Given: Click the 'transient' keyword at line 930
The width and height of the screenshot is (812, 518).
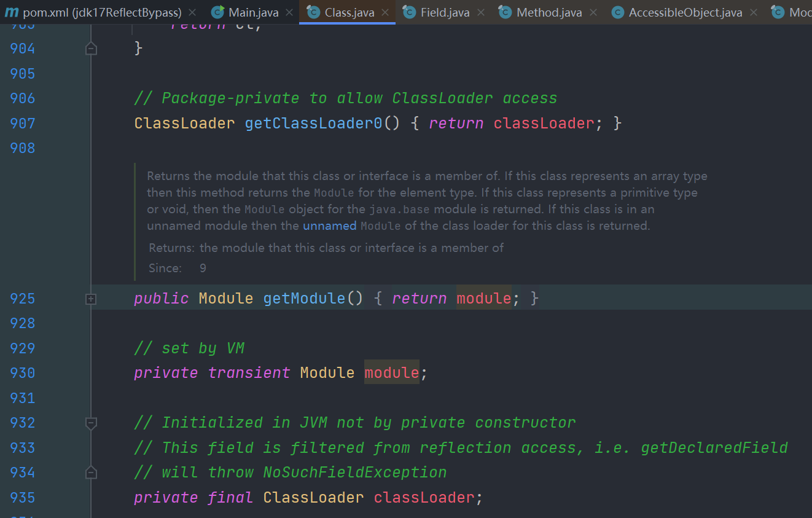Looking at the screenshot, I should 249,373.
